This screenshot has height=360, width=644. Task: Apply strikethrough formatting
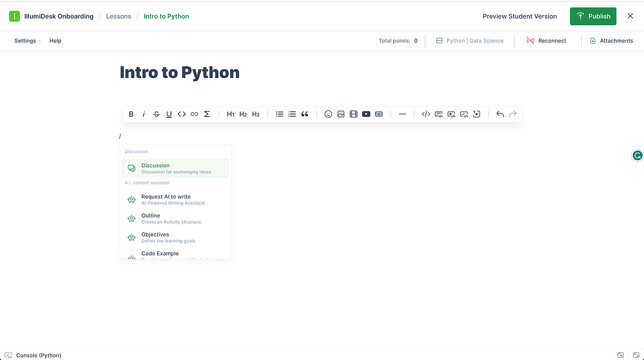click(157, 114)
